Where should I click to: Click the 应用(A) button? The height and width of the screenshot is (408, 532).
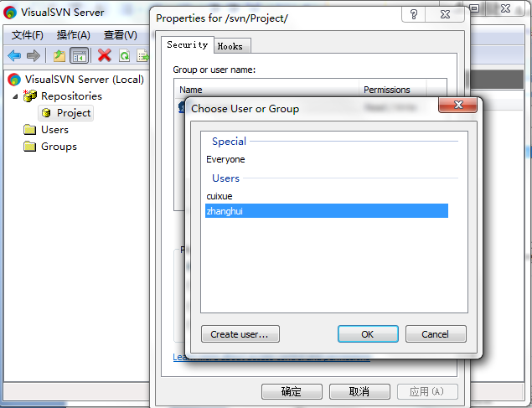click(x=427, y=392)
